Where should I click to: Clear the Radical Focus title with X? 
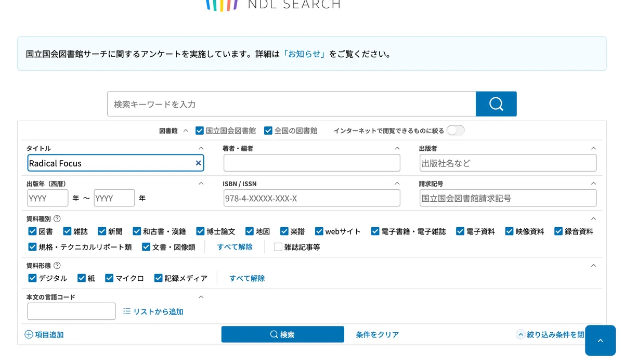[198, 163]
